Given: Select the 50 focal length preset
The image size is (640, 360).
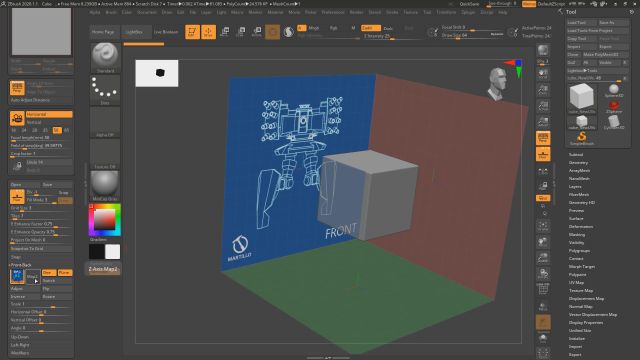Looking at the screenshot, I should [56, 130].
